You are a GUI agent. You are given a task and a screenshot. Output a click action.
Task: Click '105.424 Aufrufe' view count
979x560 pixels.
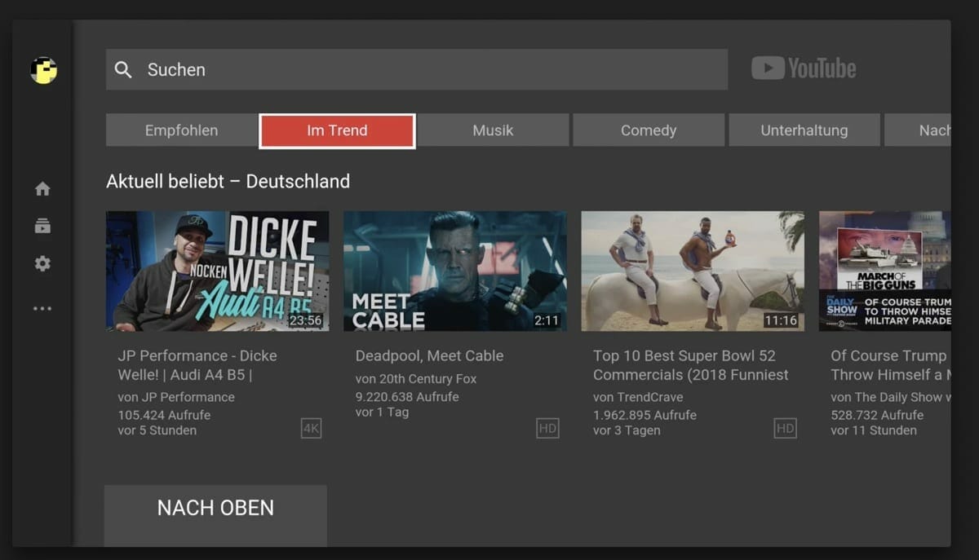(164, 415)
